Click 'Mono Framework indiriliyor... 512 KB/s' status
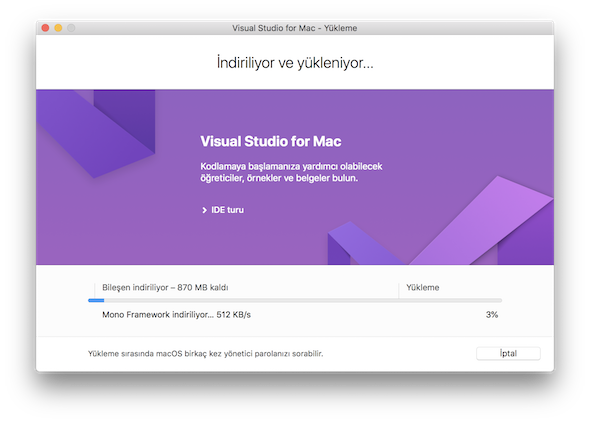The width and height of the screenshot is (590, 423). tap(176, 315)
